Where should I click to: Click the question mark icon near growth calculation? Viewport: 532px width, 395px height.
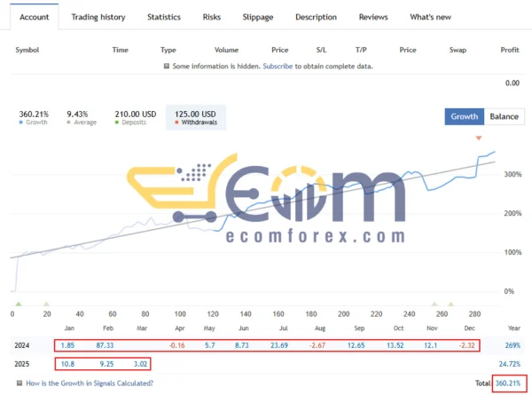click(19, 383)
